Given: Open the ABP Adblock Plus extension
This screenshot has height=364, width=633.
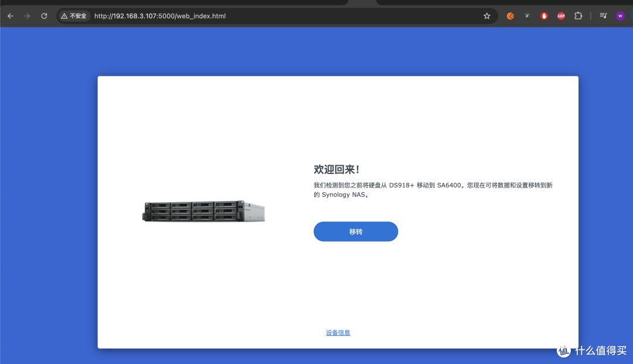Looking at the screenshot, I should pos(561,16).
